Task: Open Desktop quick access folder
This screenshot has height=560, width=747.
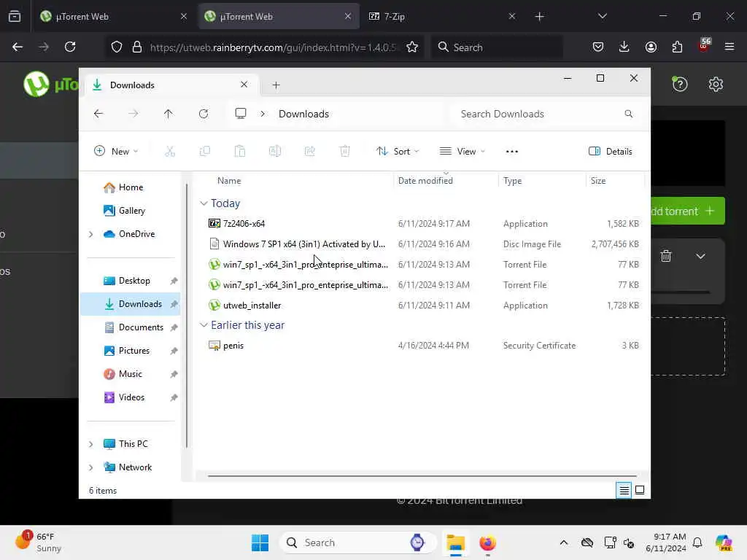Action: point(127,281)
